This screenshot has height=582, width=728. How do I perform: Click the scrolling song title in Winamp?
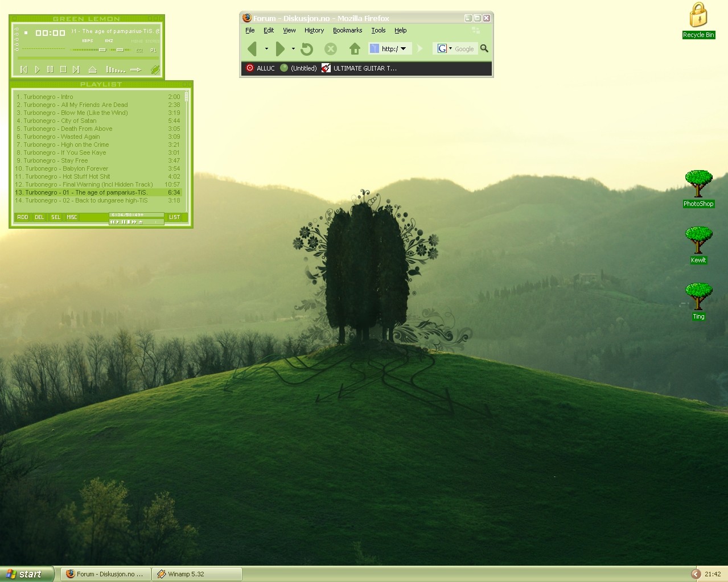coord(116,31)
